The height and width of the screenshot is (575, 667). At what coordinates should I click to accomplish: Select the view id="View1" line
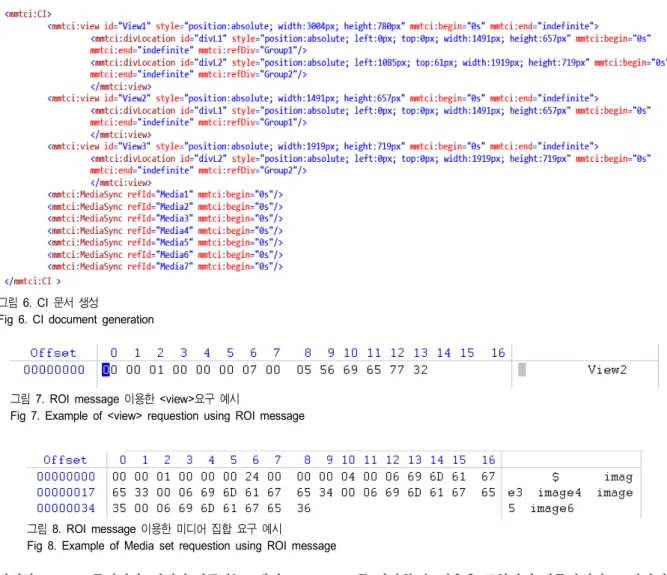323,26
